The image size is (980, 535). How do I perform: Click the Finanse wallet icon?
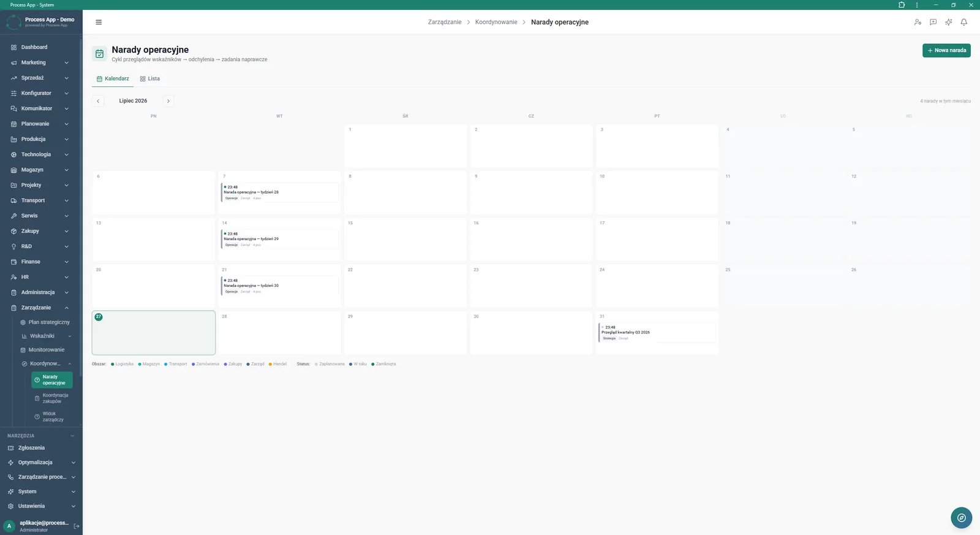click(13, 262)
